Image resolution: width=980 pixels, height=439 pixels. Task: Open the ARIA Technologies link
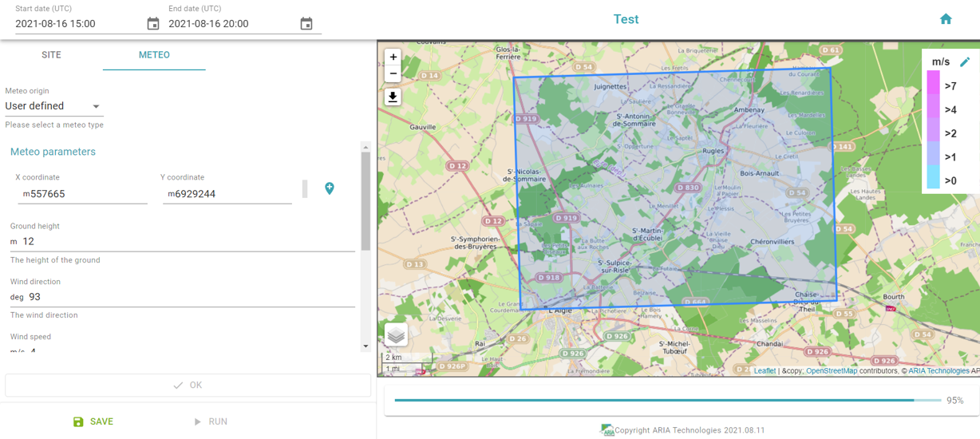pyautogui.click(x=939, y=371)
